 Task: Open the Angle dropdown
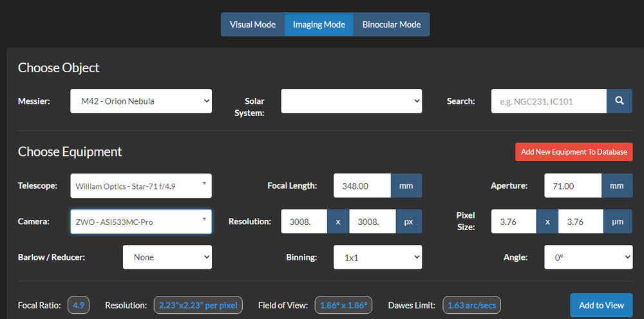589,257
